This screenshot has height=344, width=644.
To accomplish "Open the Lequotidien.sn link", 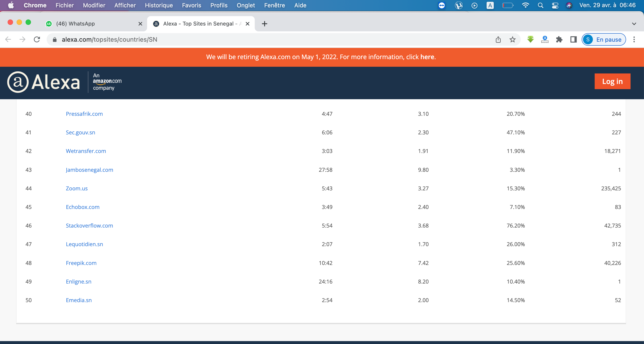I will coord(85,244).
